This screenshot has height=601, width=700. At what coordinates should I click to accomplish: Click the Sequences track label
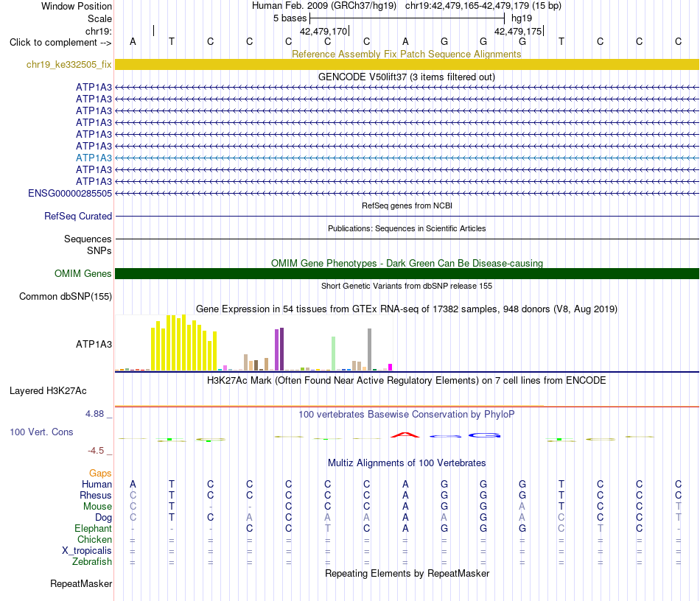click(88, 239)
